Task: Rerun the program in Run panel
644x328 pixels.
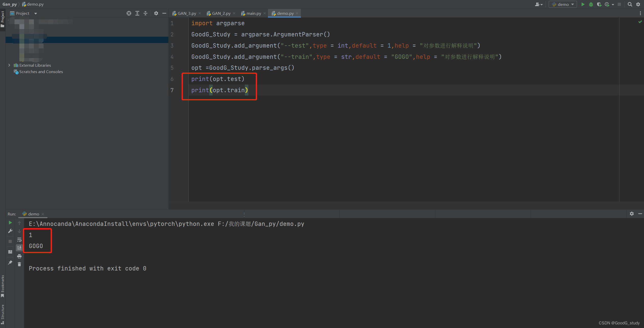Action: [10, 222]
